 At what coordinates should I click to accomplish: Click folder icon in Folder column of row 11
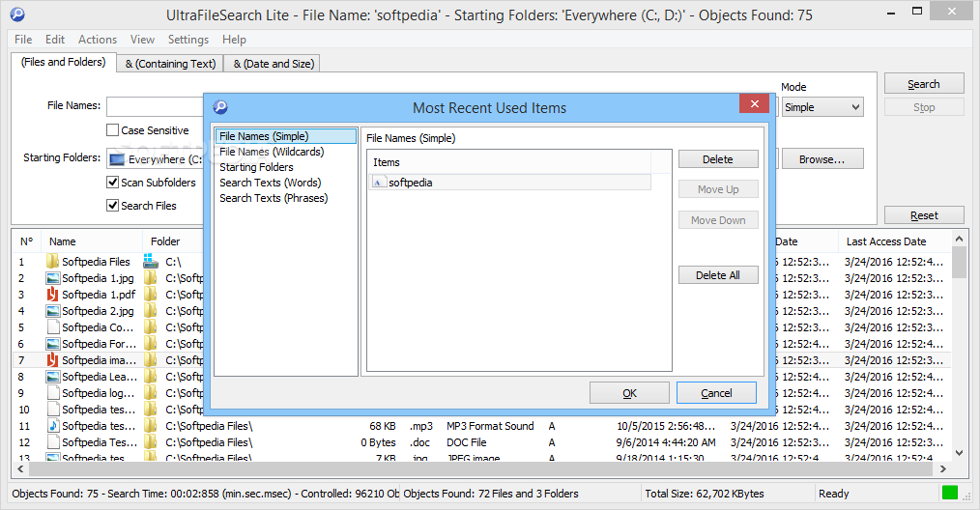point(150,426)
